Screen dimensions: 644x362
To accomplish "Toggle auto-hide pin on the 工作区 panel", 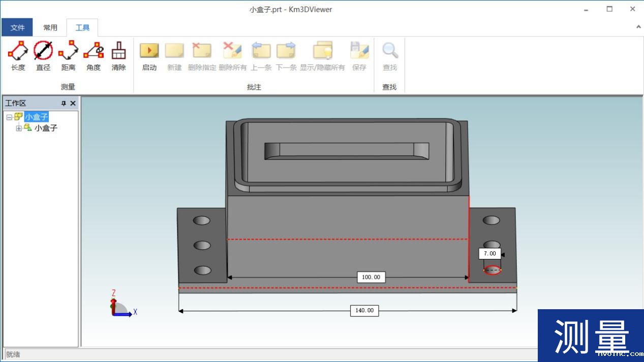I will pyautogui.click(x=65, y=103).
